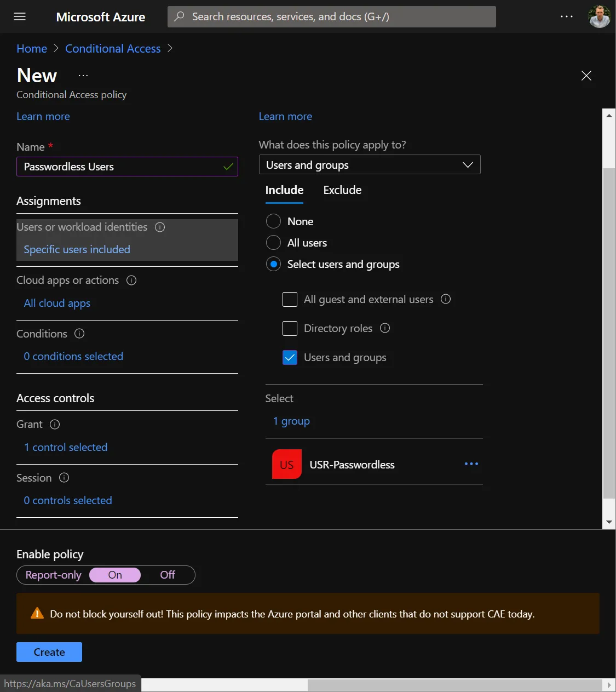
Task: Open the hamburger portal menu
Action: (20, 16)
